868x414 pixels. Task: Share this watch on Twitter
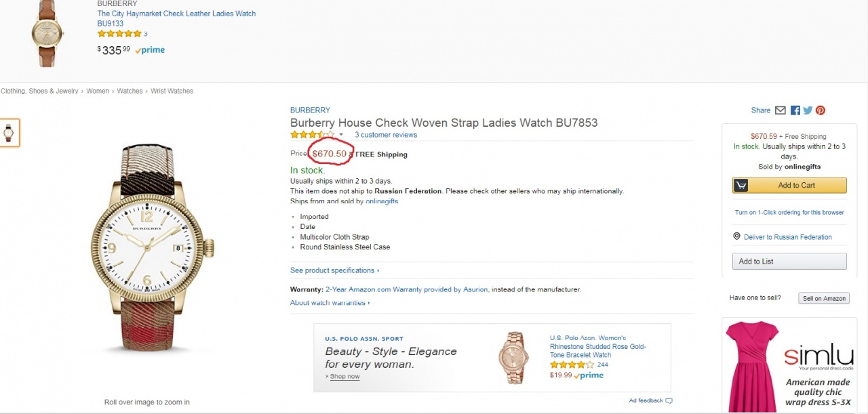pos(808,110)
